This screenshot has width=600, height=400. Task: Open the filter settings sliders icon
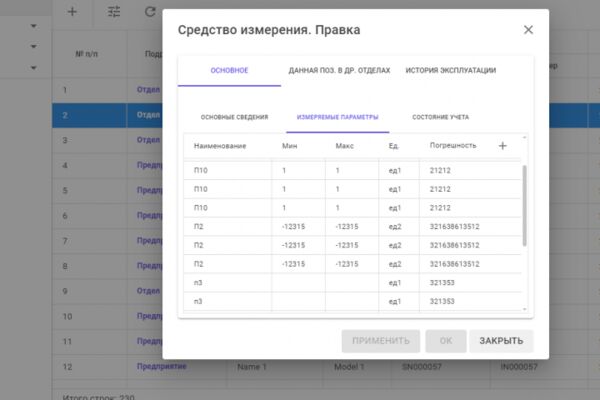[114, 12]
